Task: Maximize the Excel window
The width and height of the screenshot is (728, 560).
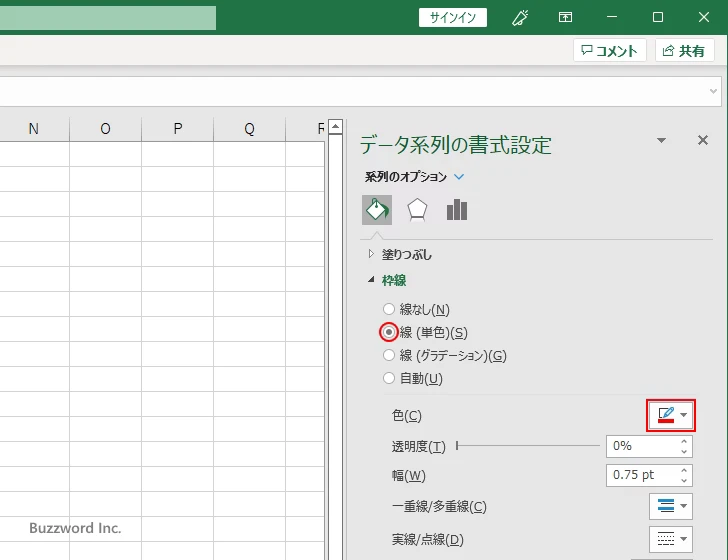Action: pos(657,17)
